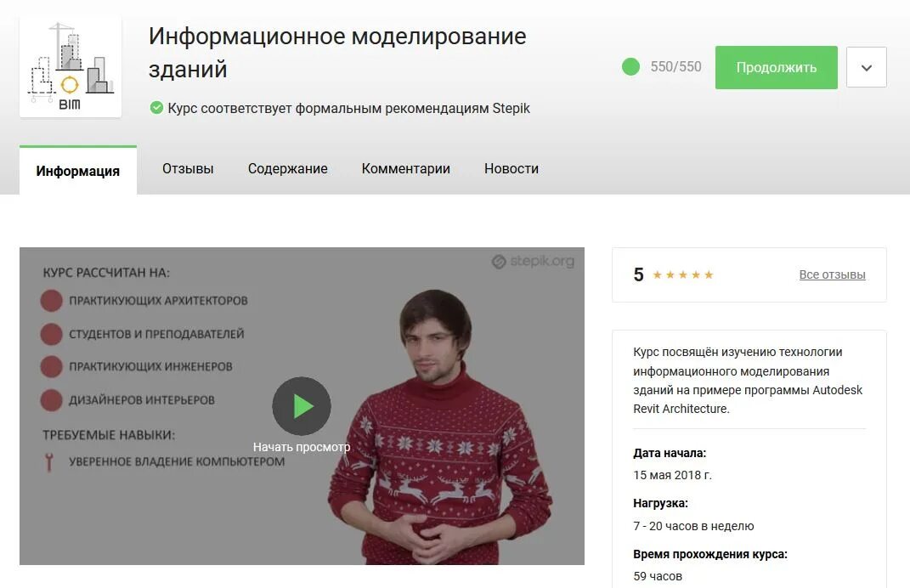Click the five-star rating icons
Viewport: 910px width, 588px height.
[682, 274]
